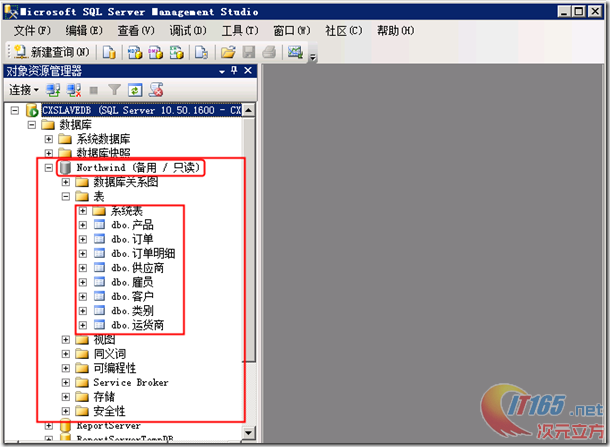Click the Print toolbar icon

click(269, 52)
